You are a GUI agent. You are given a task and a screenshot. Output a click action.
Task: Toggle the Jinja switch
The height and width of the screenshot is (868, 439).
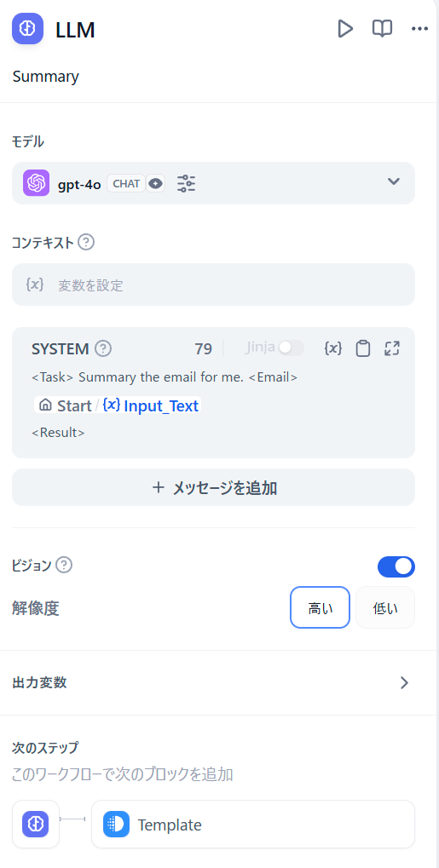point(291,348)
